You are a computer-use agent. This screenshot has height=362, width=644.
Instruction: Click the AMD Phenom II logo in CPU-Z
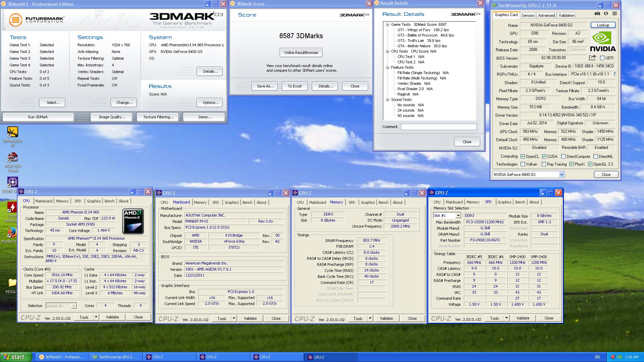(x=133, y=221)
